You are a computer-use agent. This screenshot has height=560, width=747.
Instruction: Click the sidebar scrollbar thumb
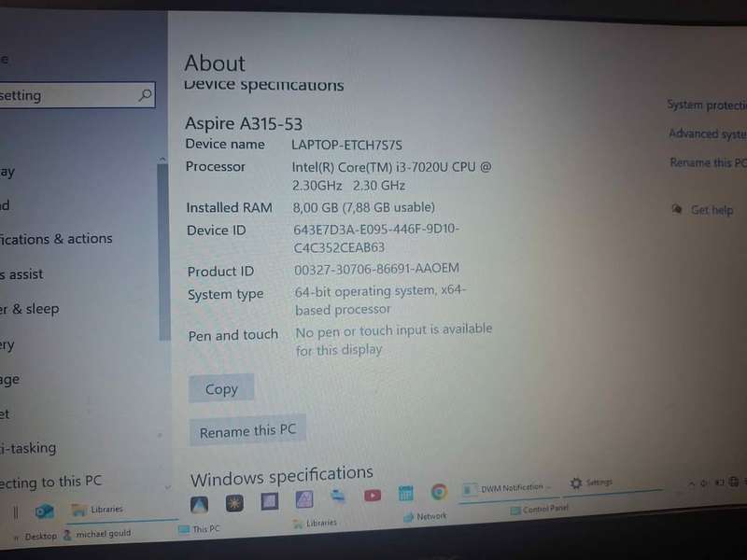[x=164, y=251]
